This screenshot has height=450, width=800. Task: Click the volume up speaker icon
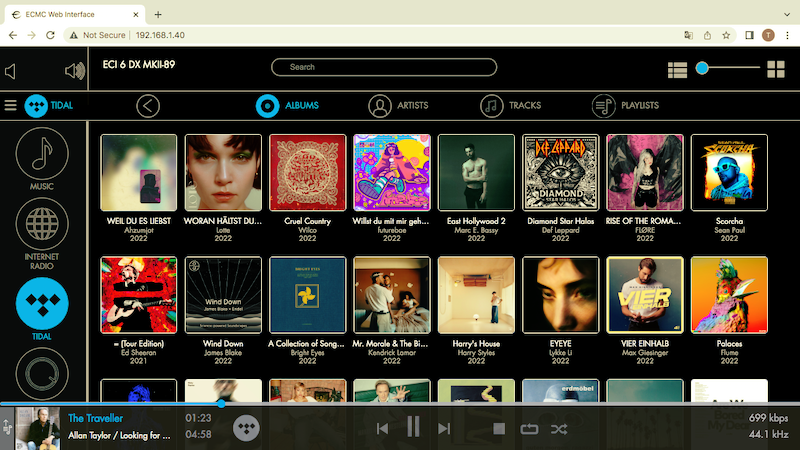click(x=74, y=71)
